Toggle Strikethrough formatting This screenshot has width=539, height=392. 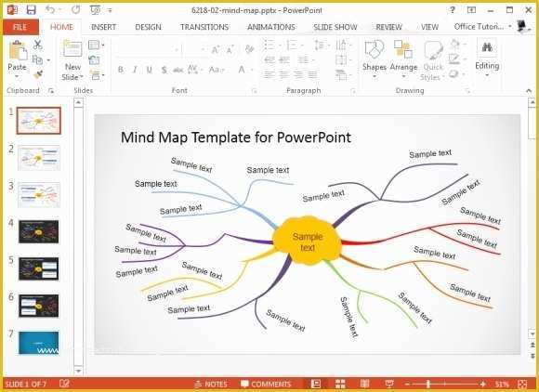[177, 70]
